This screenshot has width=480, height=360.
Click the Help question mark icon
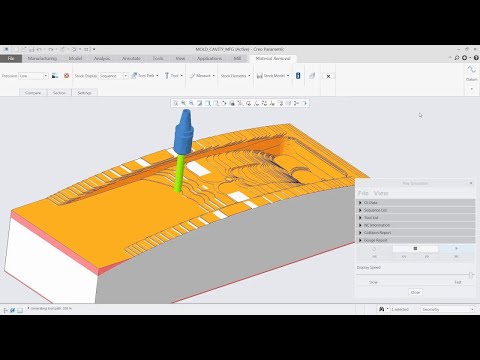click(476, 58)
